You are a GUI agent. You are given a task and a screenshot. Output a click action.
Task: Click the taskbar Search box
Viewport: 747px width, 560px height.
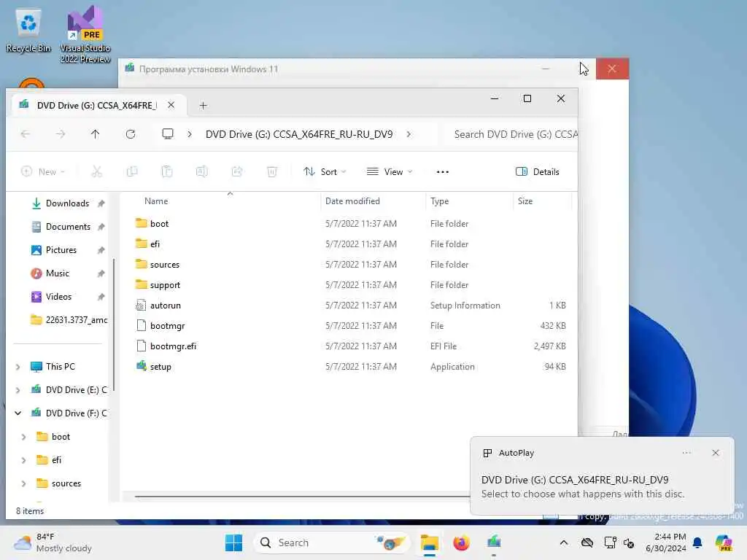pyautogui.click(x=332, y=542)
